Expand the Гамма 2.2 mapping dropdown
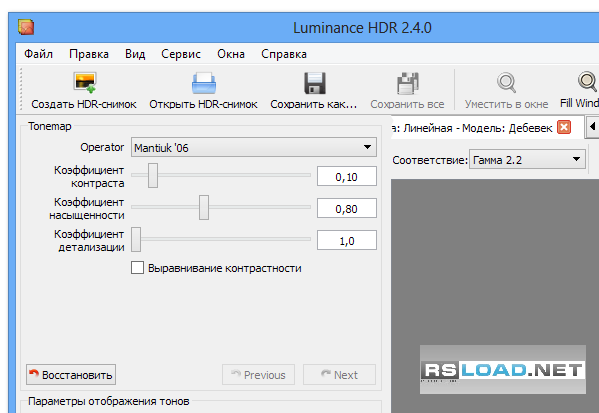This screenshot has width=599, height=413. [527, 159]
